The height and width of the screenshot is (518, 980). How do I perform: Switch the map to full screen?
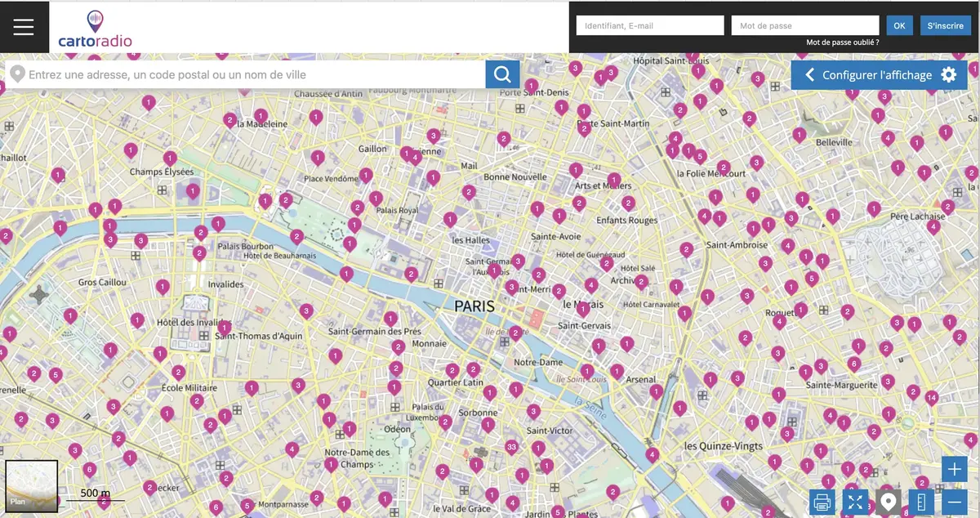coord(855,502)
